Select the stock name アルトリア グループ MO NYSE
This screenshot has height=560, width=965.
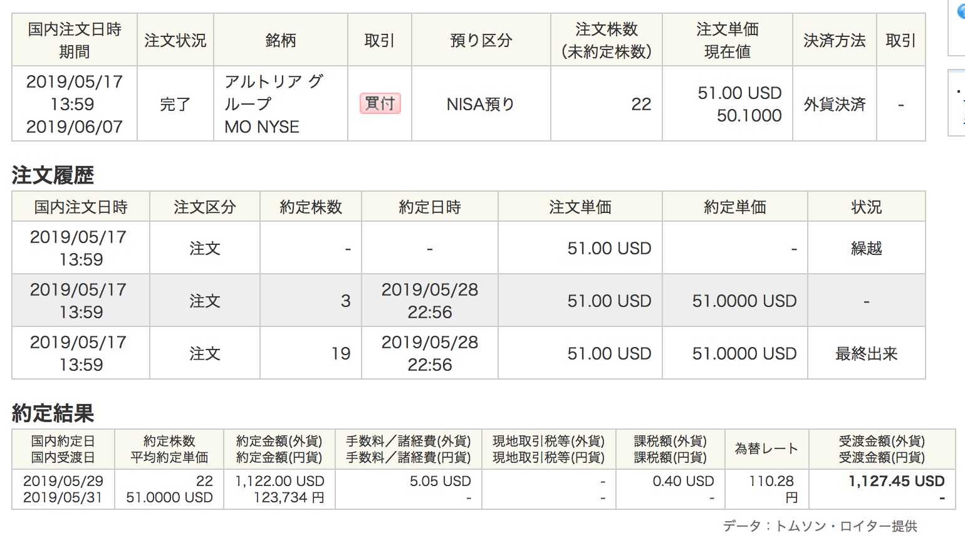point(274,104)
